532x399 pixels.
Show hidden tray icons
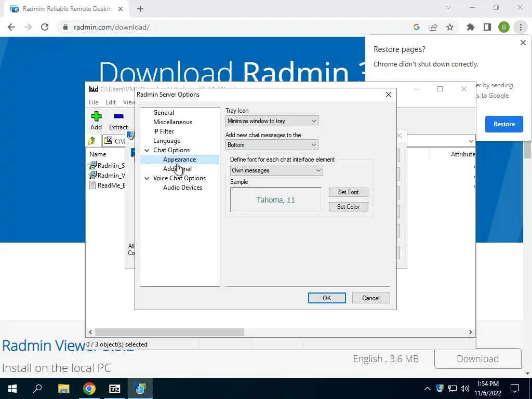coord(428,389)
